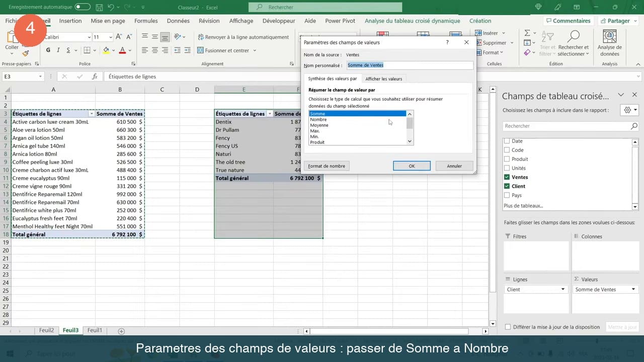Screen dimensions: 644x362
Task: Toggle the Enregistrement automatique switch
Action: 83,7
